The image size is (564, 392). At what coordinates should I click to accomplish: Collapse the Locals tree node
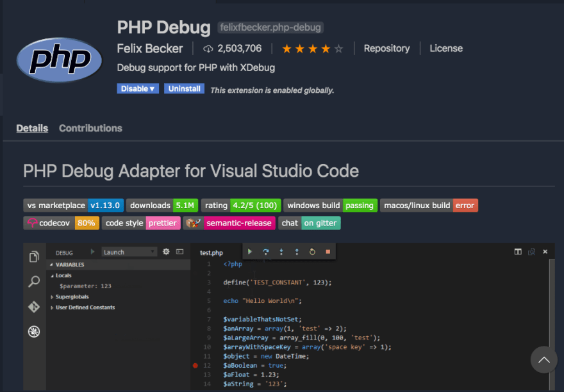(x=61, y=275)
